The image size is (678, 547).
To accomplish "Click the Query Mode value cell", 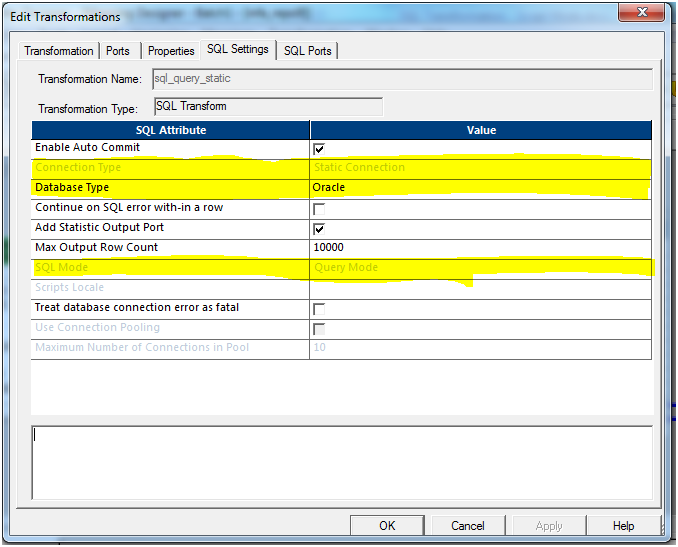I will pyautogui.click(x=480, y=269).
